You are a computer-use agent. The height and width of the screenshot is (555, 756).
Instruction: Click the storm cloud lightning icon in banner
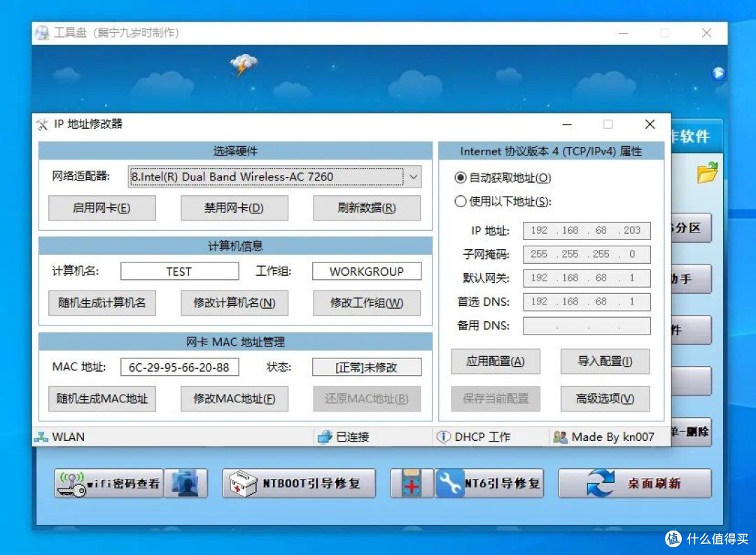pyautogui.click(x=244, y=64)
